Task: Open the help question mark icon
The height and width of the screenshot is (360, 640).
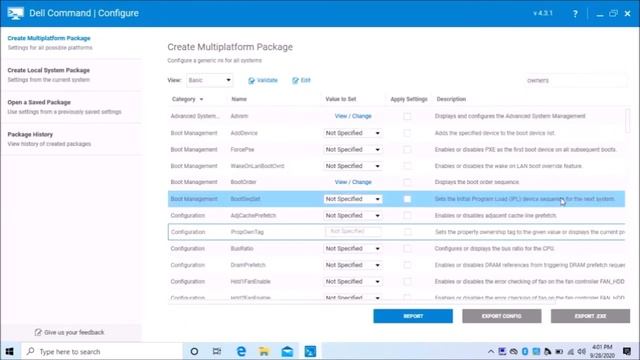Action: coord(575,13)
